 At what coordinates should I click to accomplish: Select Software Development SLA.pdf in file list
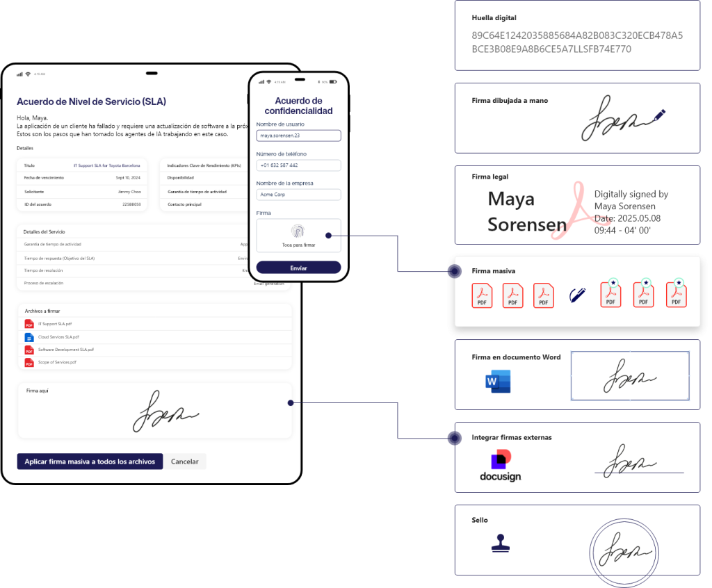click(x=65, y=350)
